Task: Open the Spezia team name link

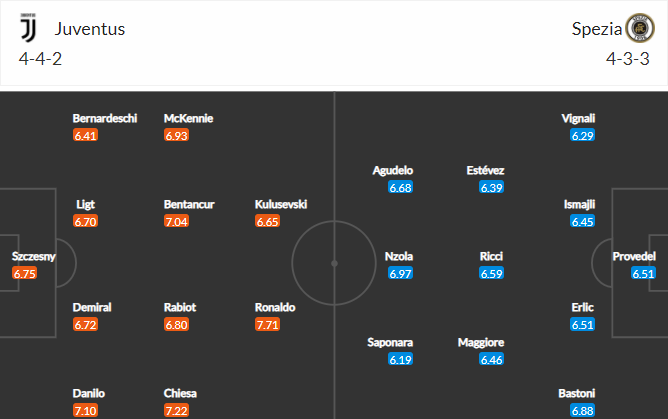Action: click(x=597, y=29)
